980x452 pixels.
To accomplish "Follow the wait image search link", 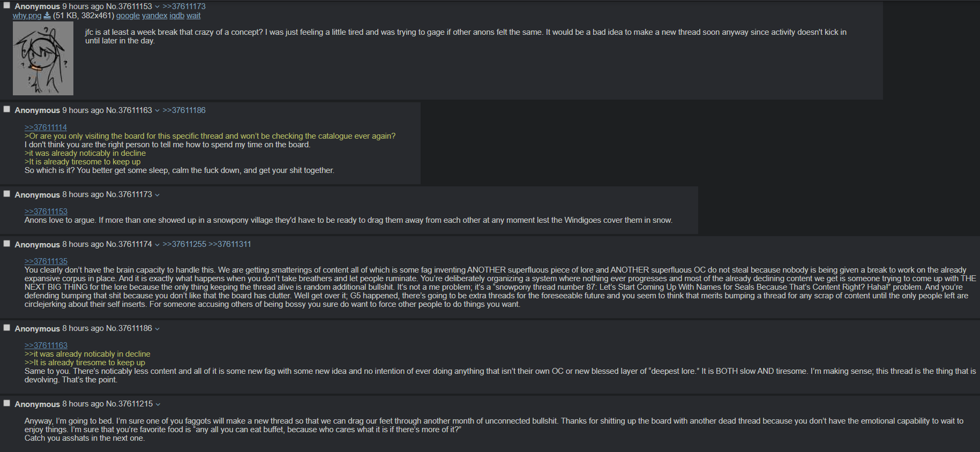I will point(193,16).
